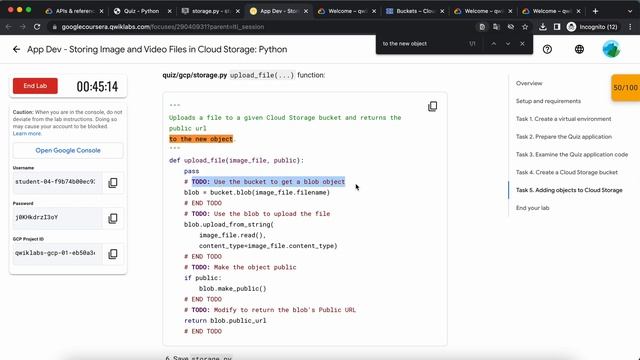Toggle the browser side panel icon

coord(557,27)
